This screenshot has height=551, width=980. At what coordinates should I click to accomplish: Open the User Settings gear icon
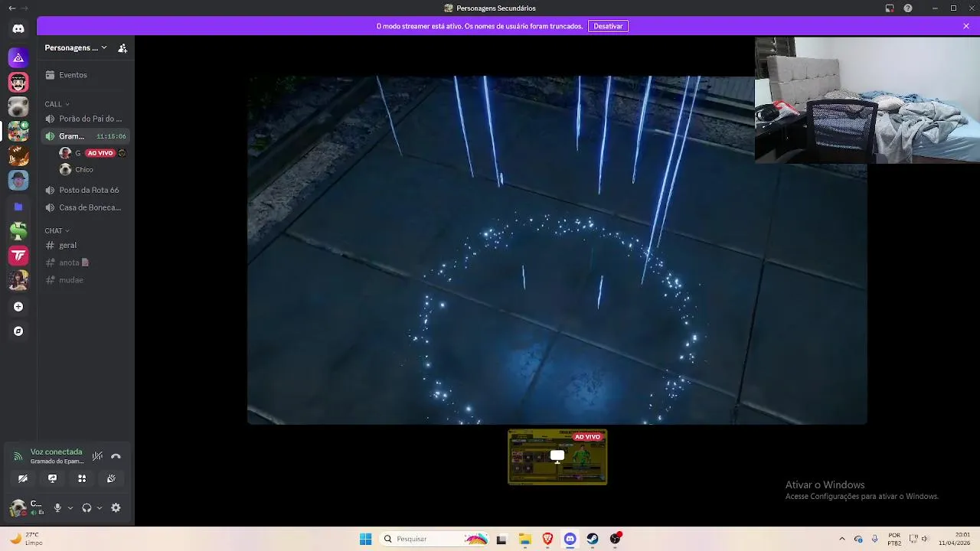pyautogui.click(x=116, y=507)
